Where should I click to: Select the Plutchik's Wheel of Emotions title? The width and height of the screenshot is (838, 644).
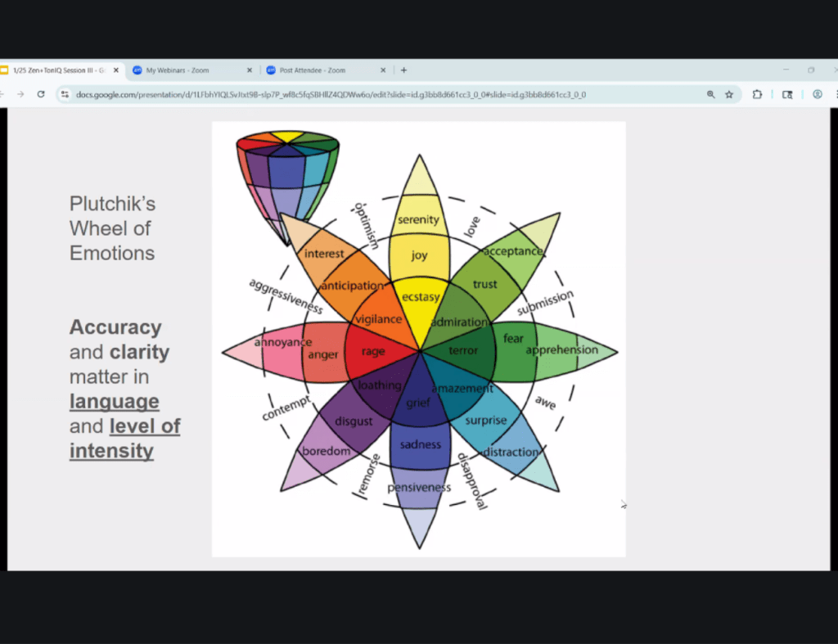(112, 228)
